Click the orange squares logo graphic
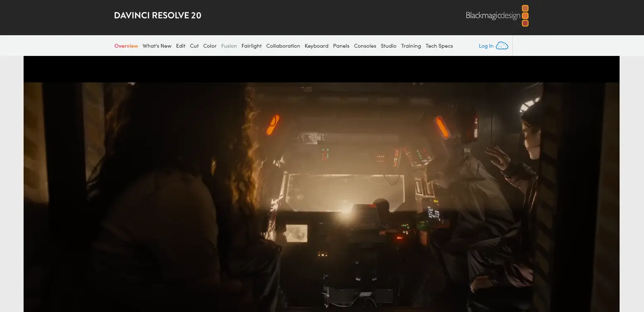 tap(525, 15)
